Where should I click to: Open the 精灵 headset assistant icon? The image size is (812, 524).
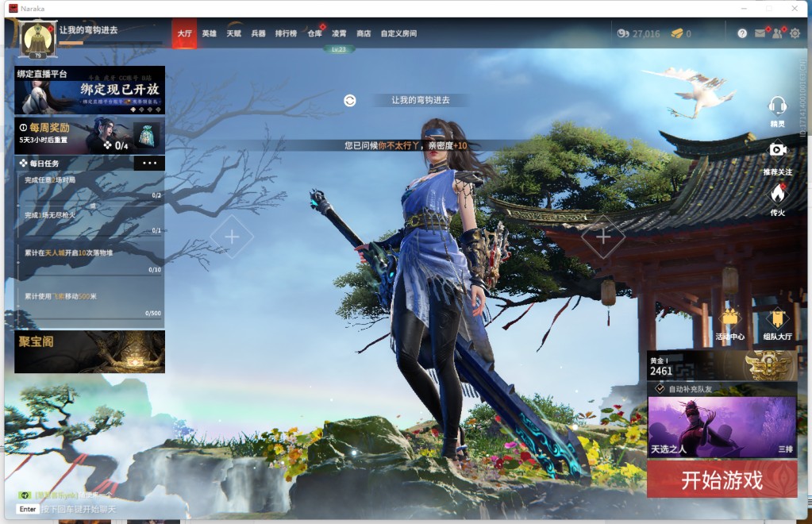coord(777,106)
